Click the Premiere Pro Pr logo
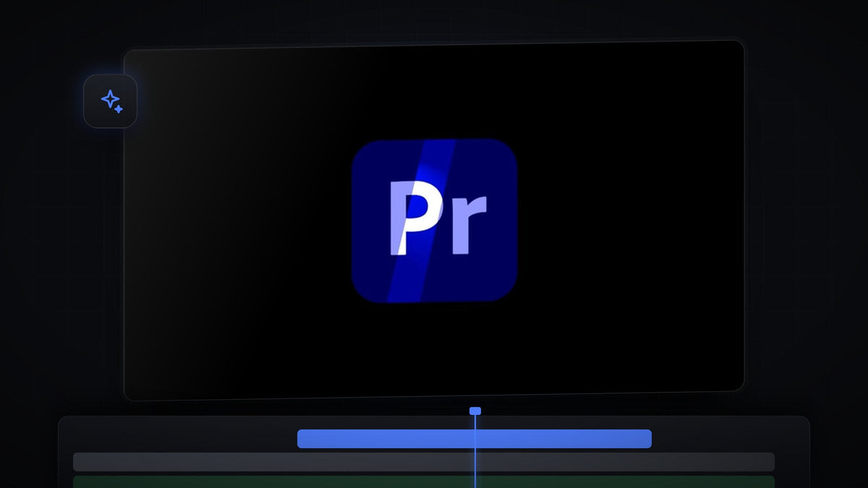This screenshot has height=488, width=868. click(434, 221)
